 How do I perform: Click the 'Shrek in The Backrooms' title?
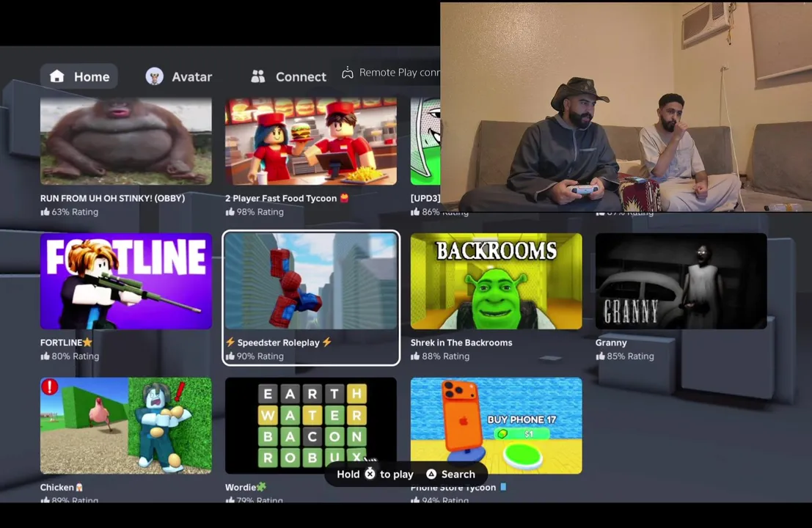[x=461, y=342]
